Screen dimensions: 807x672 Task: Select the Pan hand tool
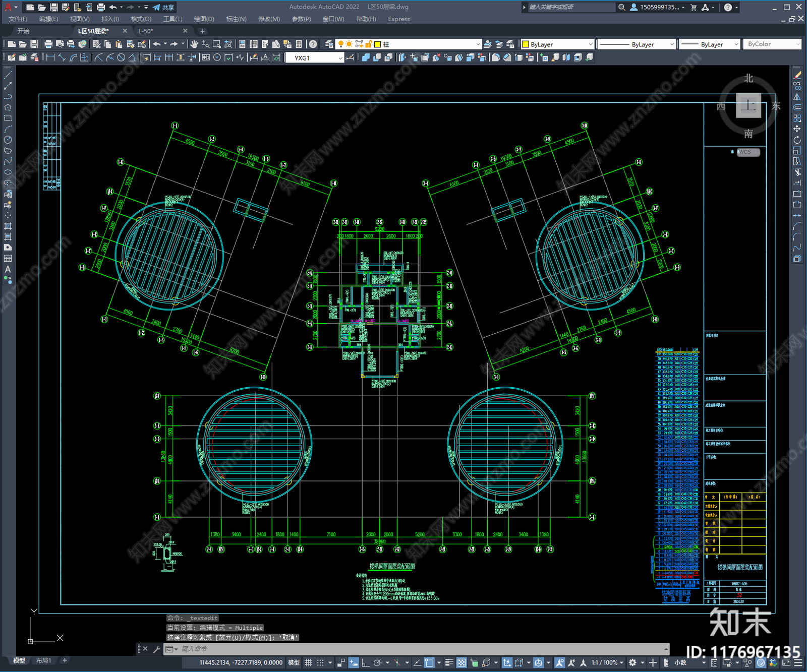point(194,44)
